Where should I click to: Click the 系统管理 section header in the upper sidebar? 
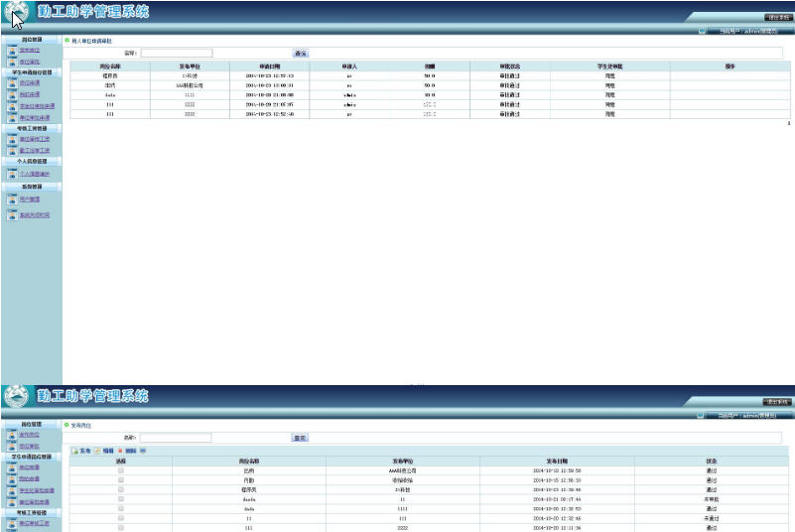pyautogui.click(x=32, y=187)
